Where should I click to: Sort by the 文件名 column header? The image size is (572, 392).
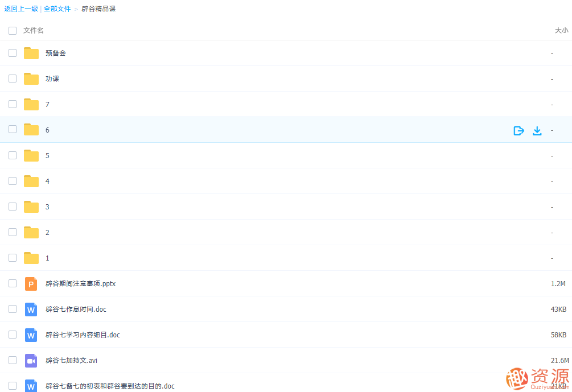point(34,31)
